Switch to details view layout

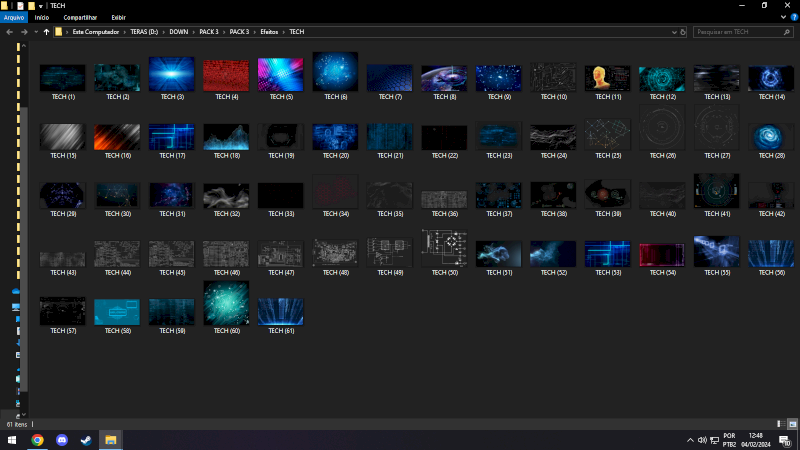coord(779,424)
